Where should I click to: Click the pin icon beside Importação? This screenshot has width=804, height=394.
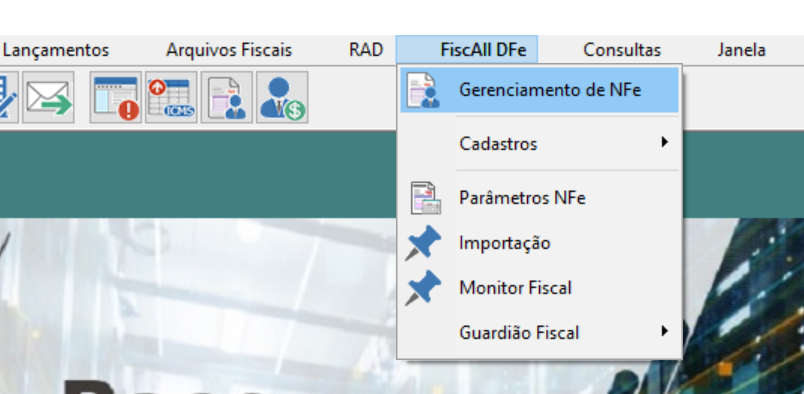[424, 243]
